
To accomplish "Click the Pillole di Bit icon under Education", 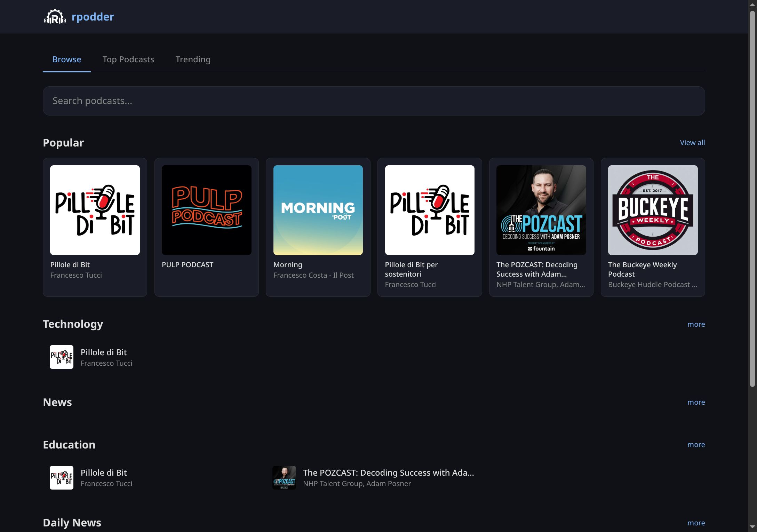I will click(62, 477).
